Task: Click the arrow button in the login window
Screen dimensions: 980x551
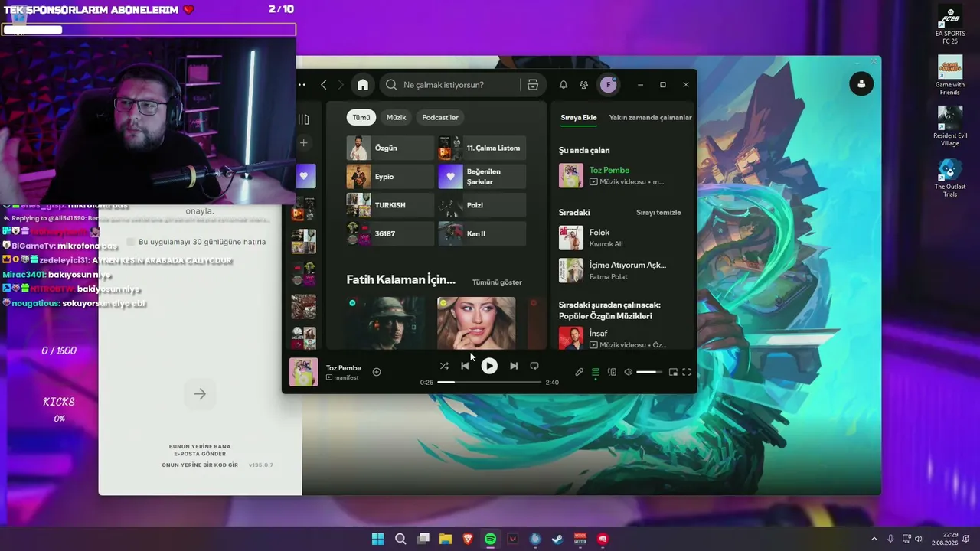Action: (x=200, y=394)
